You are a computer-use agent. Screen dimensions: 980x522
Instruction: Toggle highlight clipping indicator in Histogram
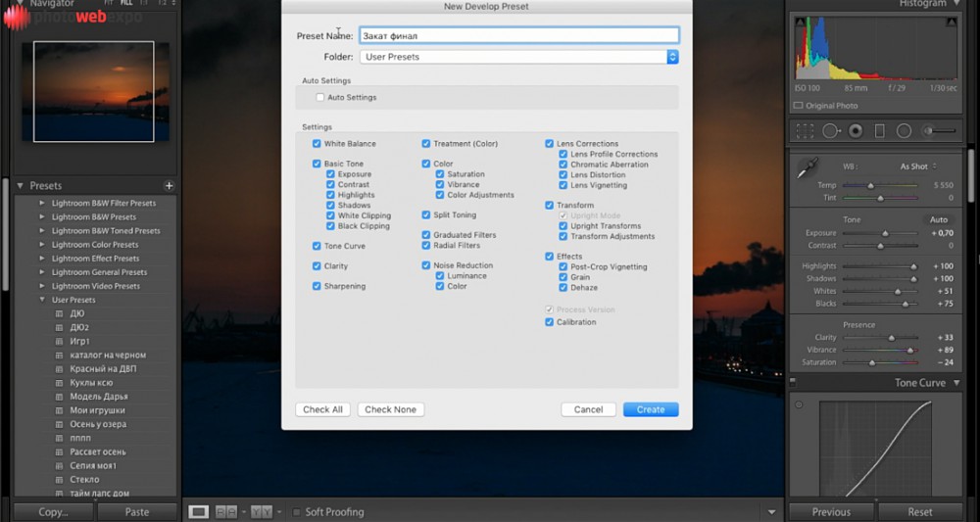(952, 22)
